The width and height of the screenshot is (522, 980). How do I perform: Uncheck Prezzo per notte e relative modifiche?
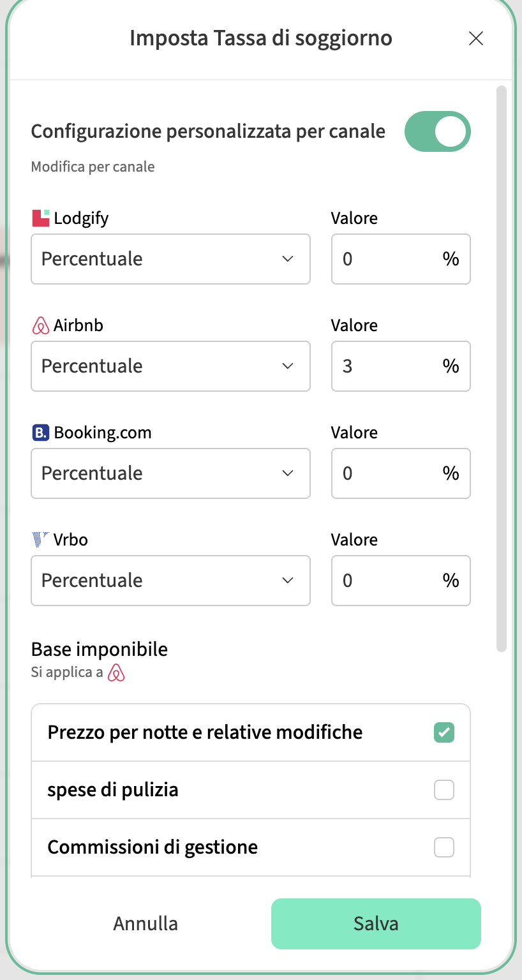coord(444,732)
